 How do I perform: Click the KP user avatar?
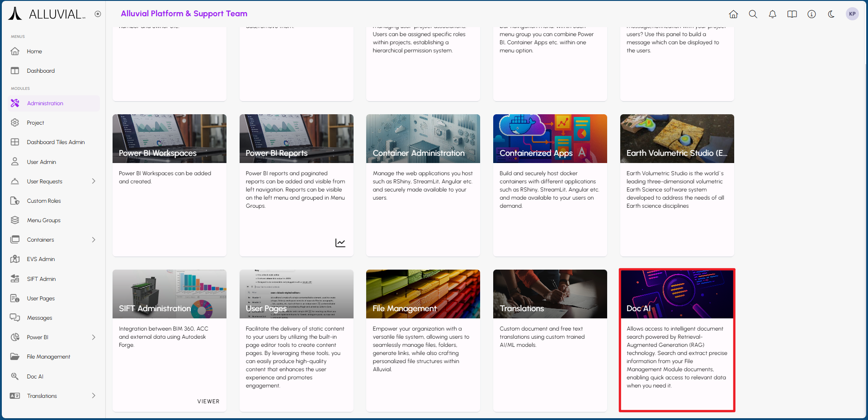coord(852,14)
